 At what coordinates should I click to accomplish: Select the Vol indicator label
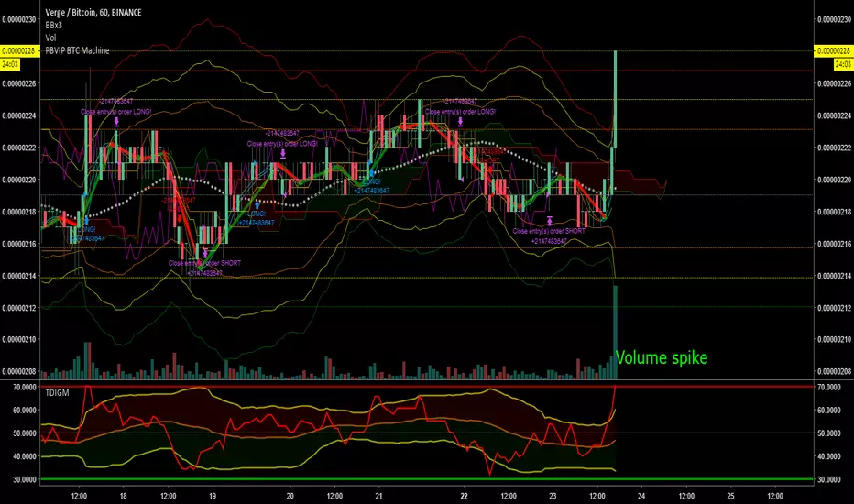[x=50, y=38]
